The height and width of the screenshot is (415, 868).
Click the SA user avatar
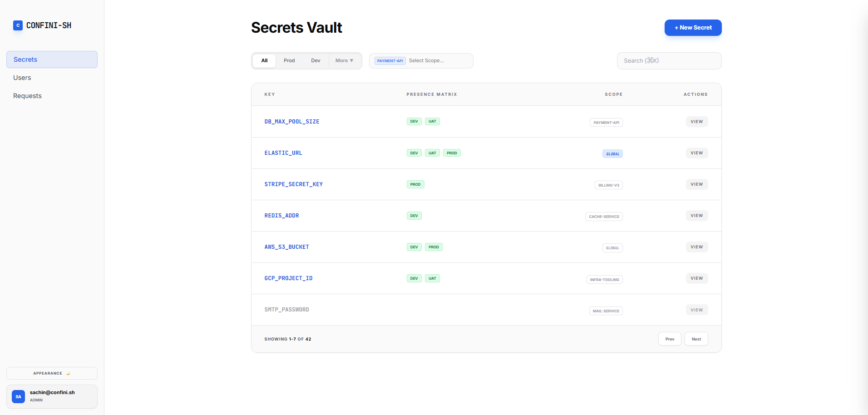tap(18, 396)
